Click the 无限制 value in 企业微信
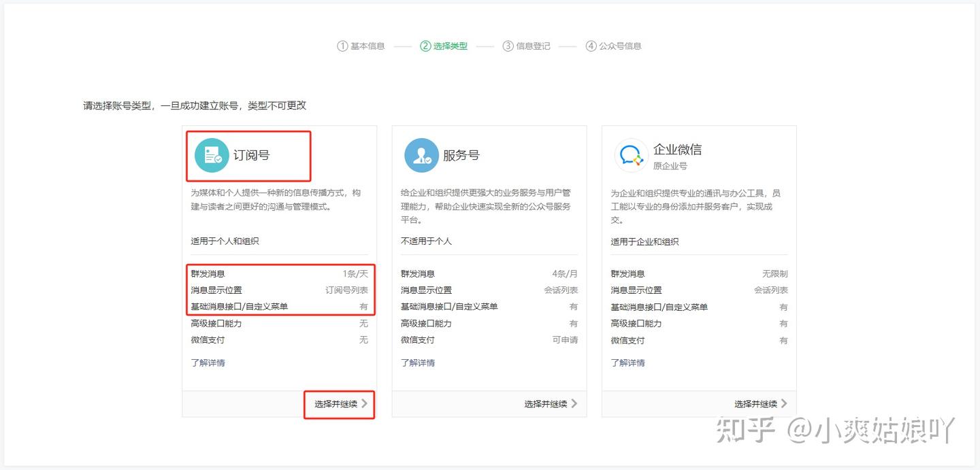The image size is (980, 470). point(775,273)
